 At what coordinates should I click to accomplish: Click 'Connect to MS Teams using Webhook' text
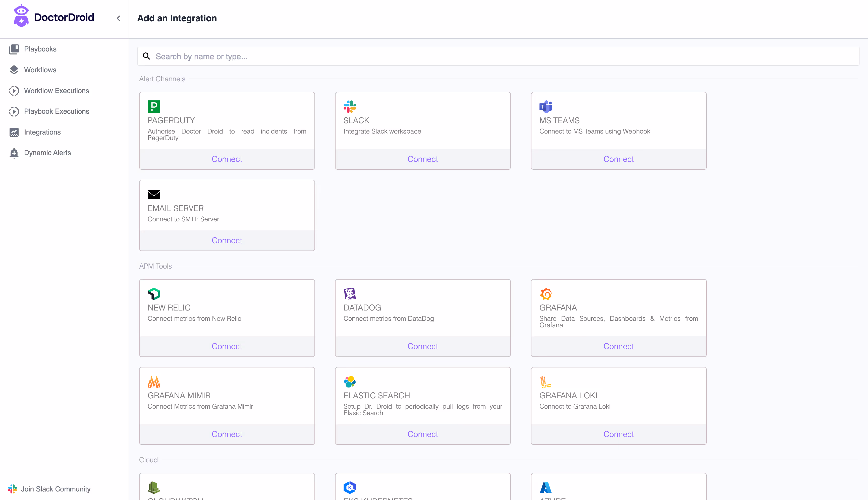coord(595,131)
